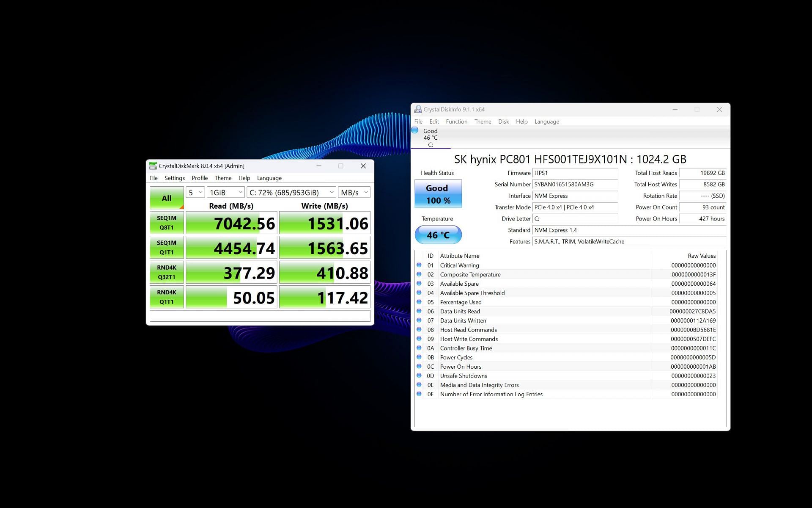
Task: Click the Good 100% health status button
Action: click(x=438, y=194)
